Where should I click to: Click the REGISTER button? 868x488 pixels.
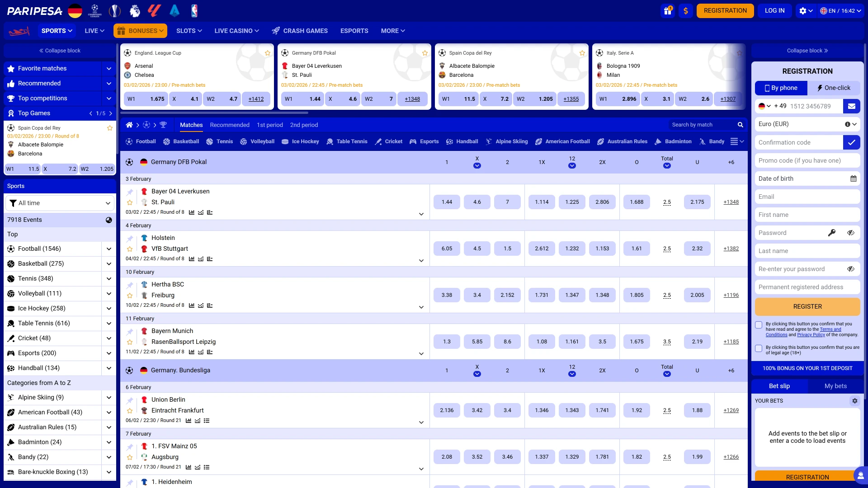(x=807, y=306)
